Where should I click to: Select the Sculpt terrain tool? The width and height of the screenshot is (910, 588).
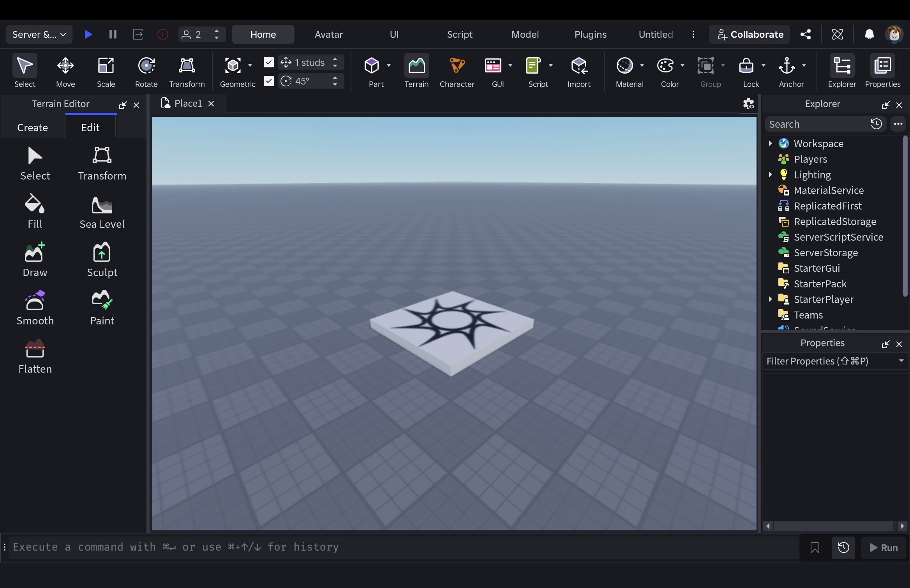tap(102, 259)
